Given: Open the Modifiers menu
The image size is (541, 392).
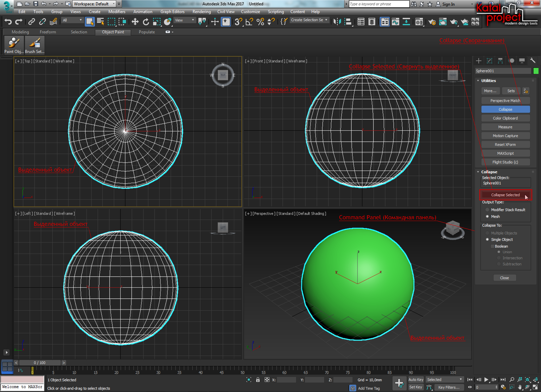Looking at the screenshot, I should tap(117, 12).
